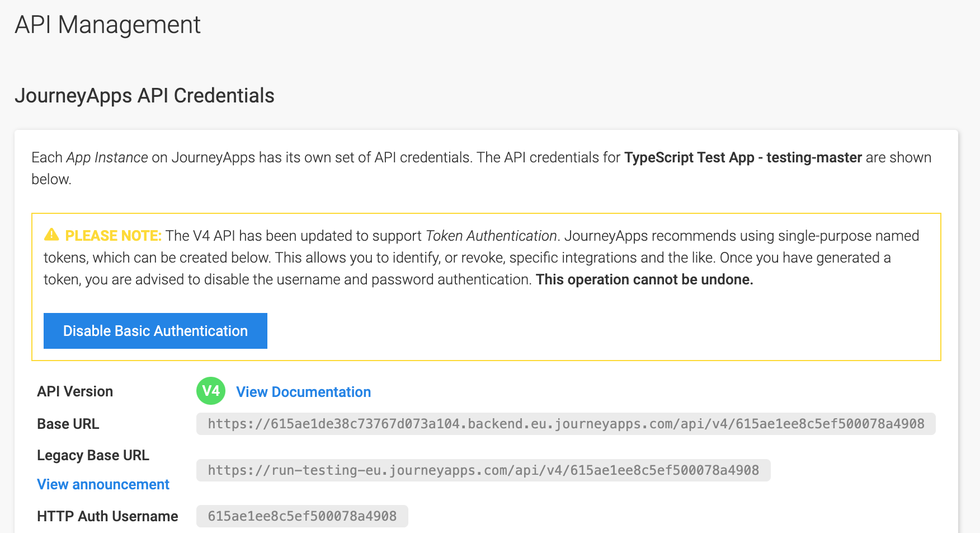This screenshot has height=533, width=980.
Task: Select the Legacy Base URL run-testing-eu value
Action: [x=483, y=470]
